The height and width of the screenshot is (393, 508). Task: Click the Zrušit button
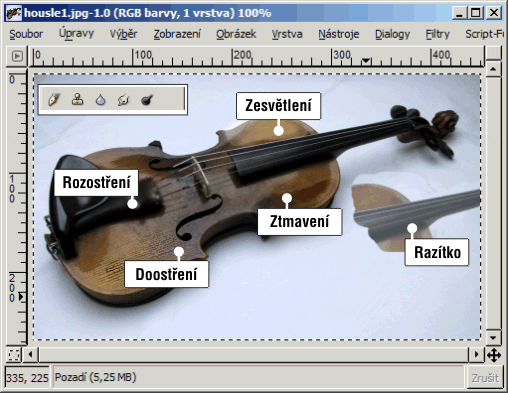click(485, 378)
